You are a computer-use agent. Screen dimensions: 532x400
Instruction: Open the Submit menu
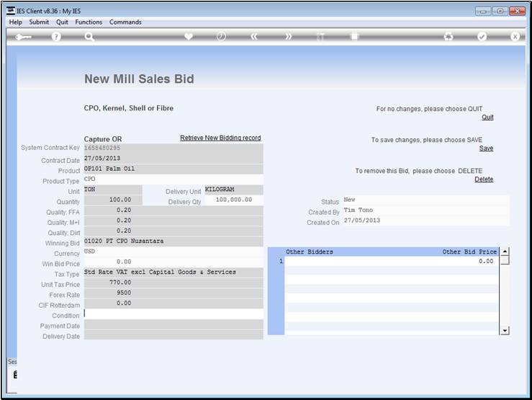point(39,22)
